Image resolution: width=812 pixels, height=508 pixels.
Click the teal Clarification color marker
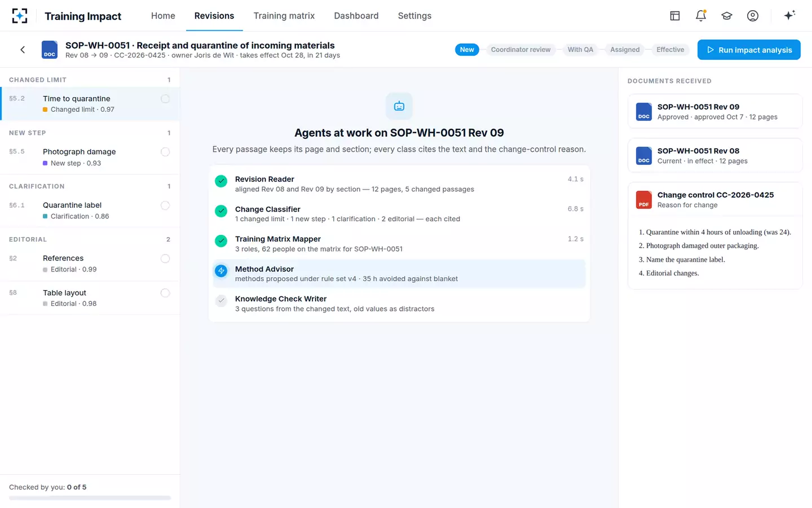pyautogui.click(x=45, y=216)
